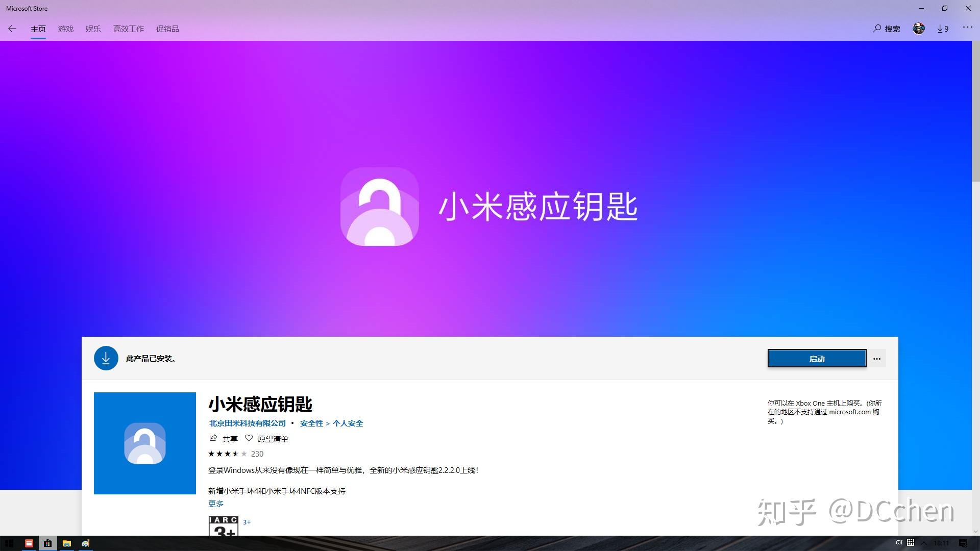
Task: Click the taskbar clock 18:11
Action: pos(942,543)
